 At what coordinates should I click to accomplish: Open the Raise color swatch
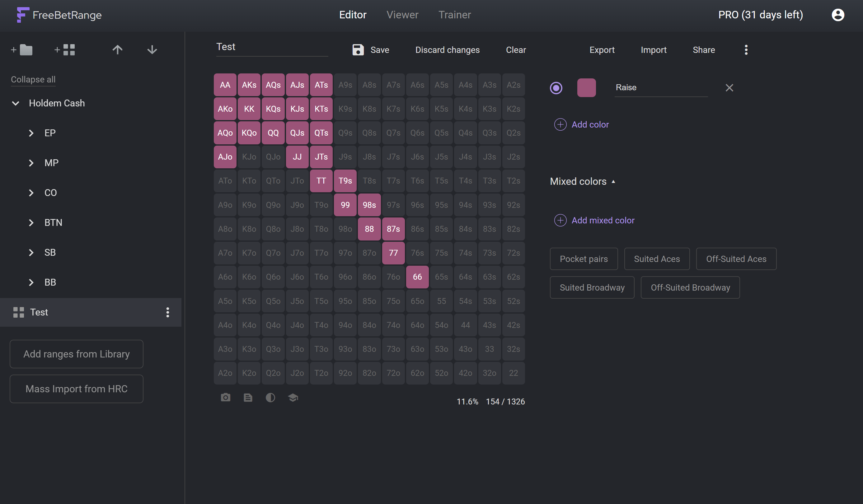(586, 88)
